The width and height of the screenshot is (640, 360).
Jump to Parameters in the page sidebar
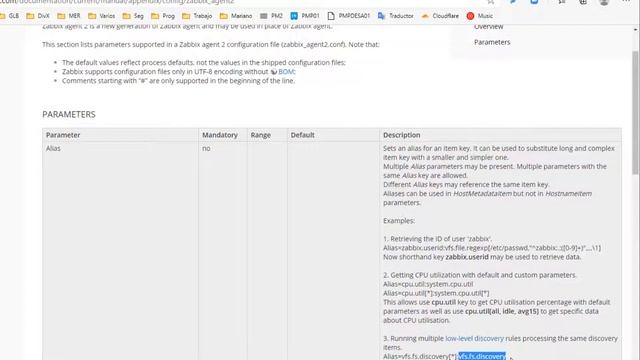492,42
